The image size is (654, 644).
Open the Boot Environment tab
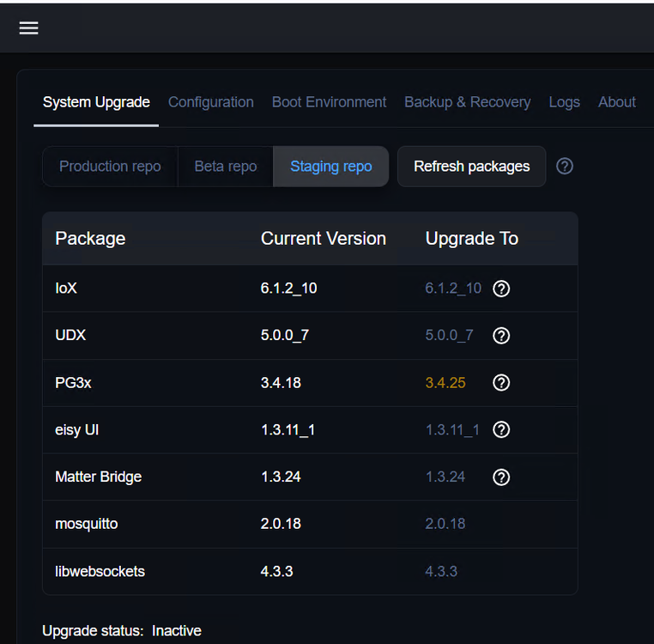[329, 102]
